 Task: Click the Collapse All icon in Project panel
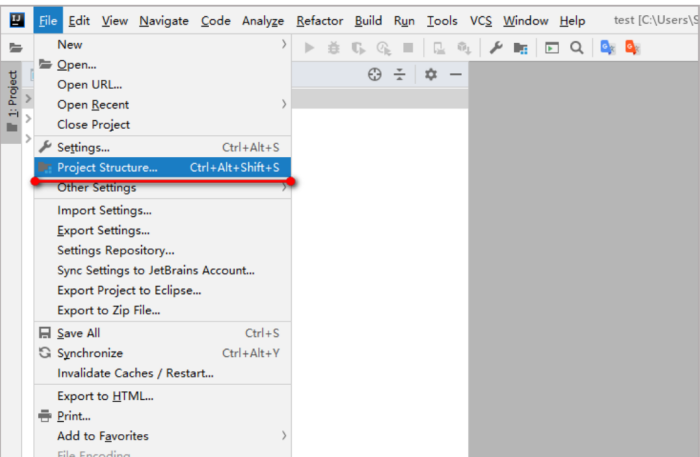point(400,74)
